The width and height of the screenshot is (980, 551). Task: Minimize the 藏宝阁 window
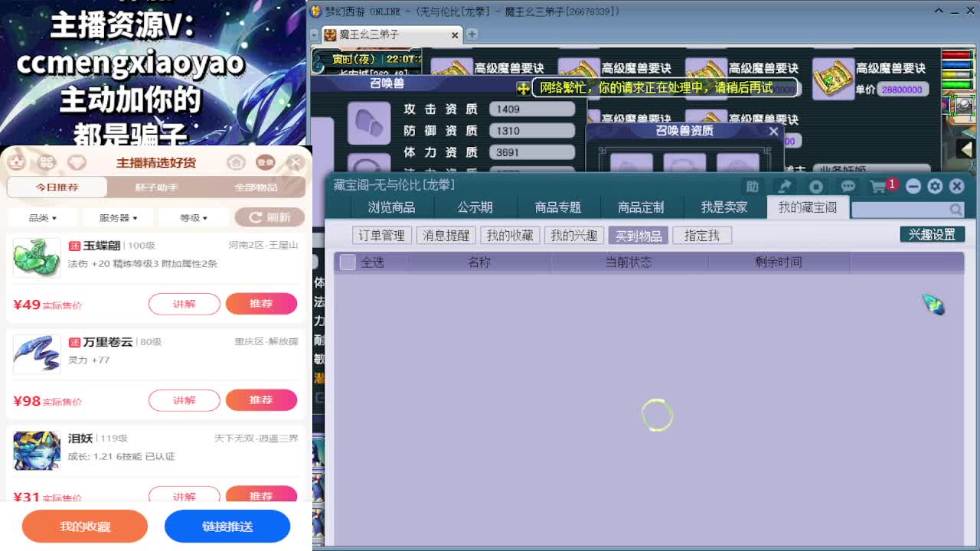point(913,186)
